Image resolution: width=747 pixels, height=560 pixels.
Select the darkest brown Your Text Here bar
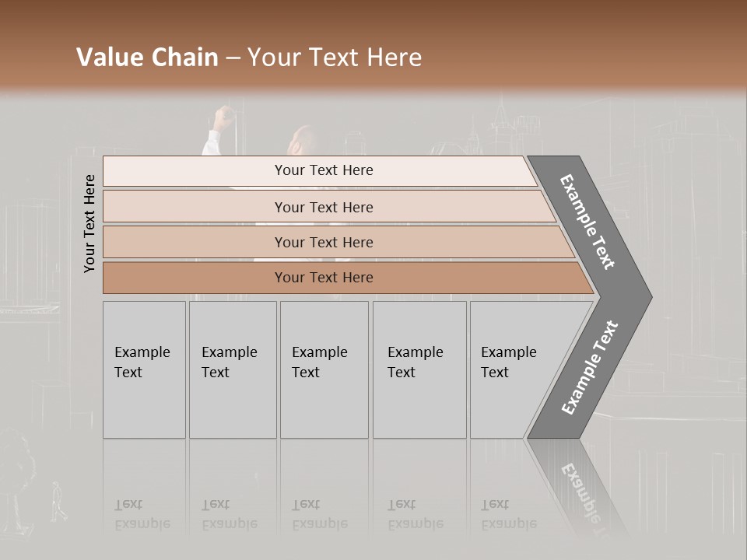348,278
